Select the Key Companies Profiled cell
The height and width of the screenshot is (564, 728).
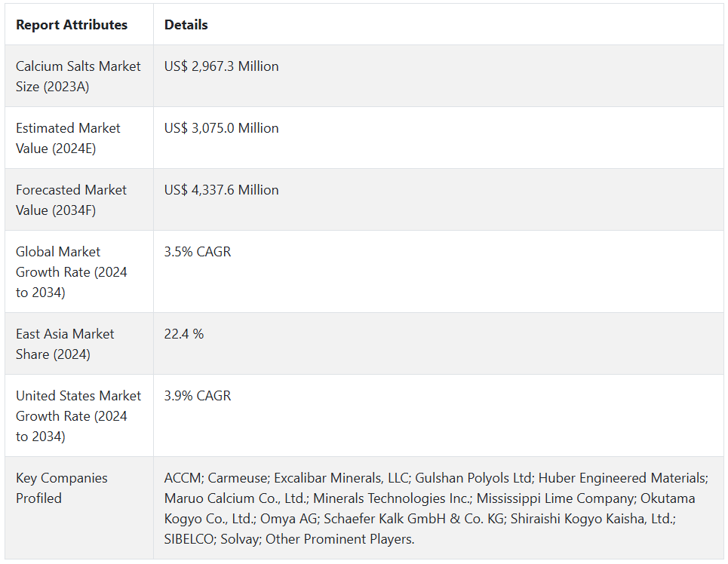[62, 488]
